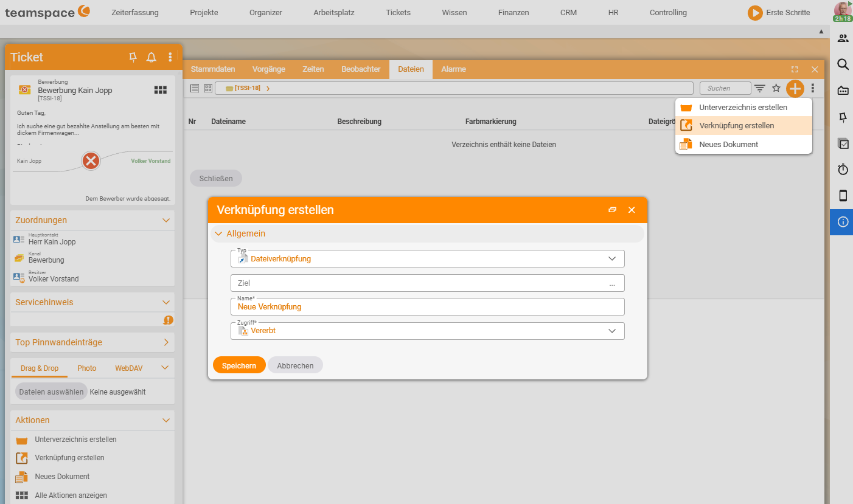The height and width of the screenshot is (504, 853).
Task: Open Ziel browse ellipsis button
Action: click(612, 283)
